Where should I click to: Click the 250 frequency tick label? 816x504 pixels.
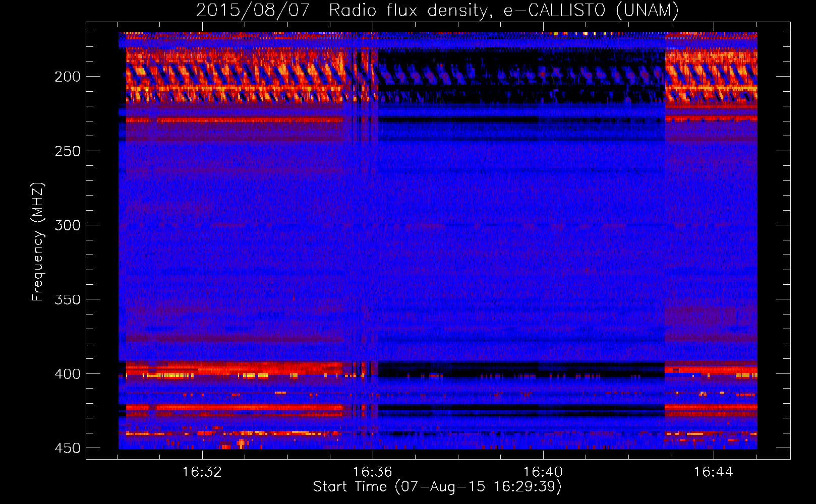point(68,151)
